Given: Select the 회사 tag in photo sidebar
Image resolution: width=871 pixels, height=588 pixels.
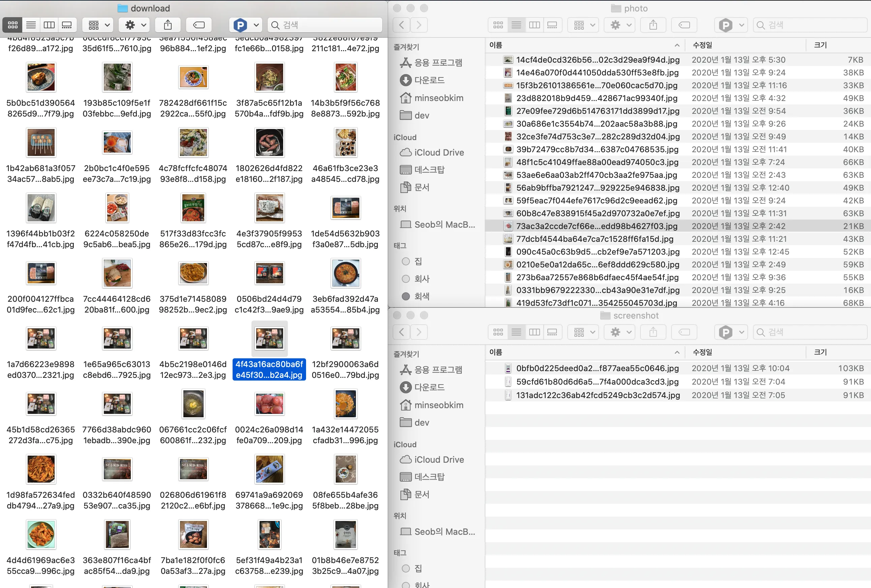Looking at the screenshot, I should (x=421, y=279).
